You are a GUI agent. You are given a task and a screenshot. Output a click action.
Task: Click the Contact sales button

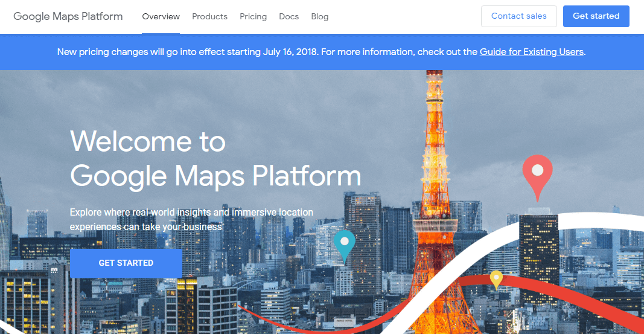(x=518, y=16)
